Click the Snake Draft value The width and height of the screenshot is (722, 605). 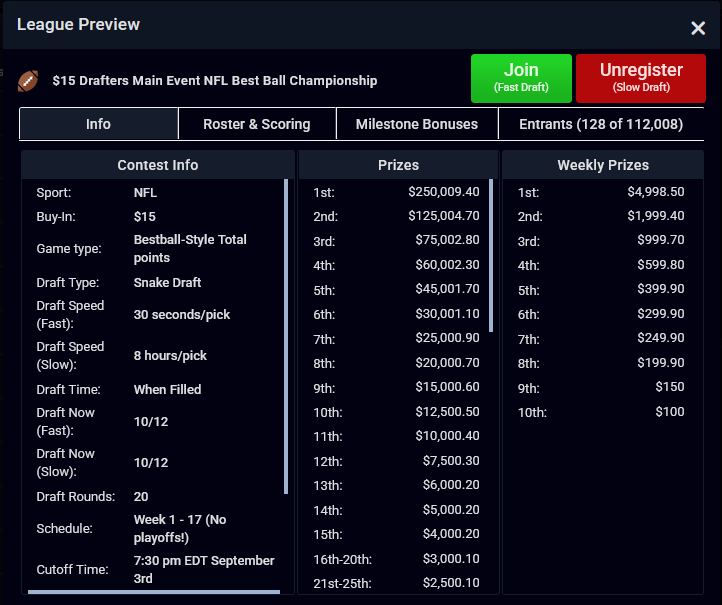(167, 282)
